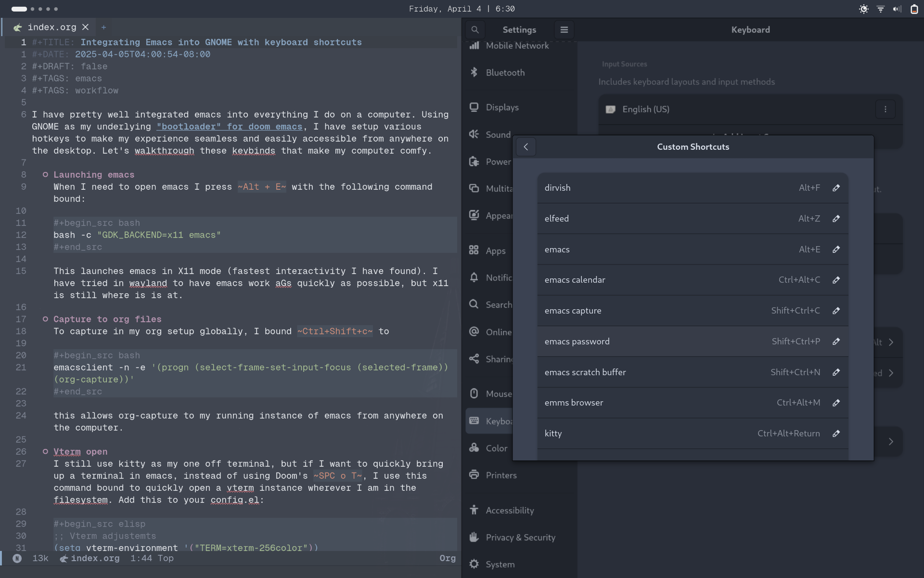Click the workspace indicator dots in top bar

tap(35, 9)
